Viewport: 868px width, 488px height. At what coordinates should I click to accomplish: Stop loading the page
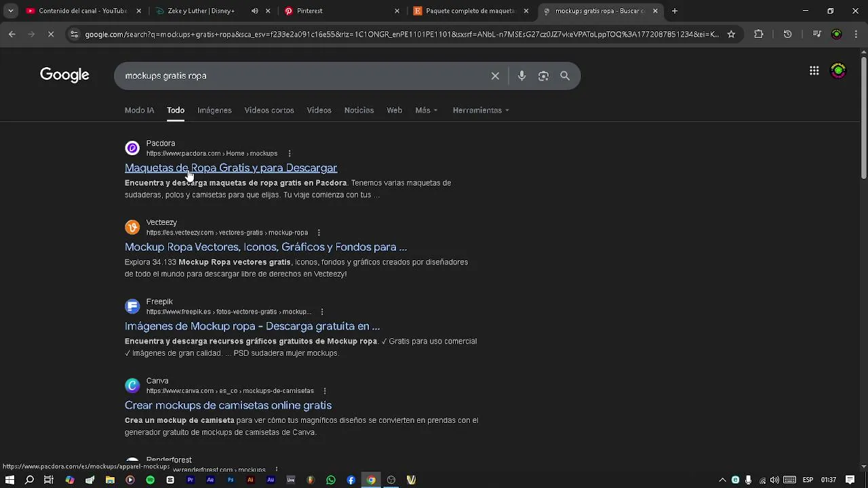[51, 34]
